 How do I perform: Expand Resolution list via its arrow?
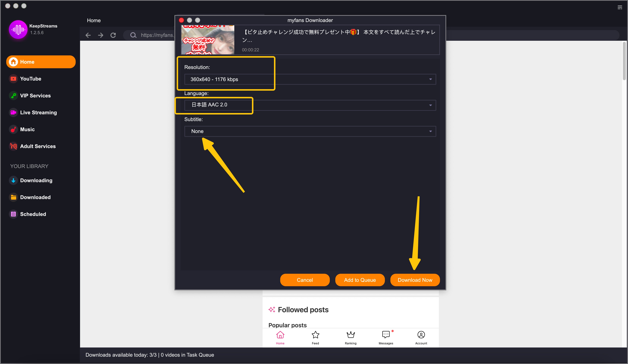pos(430,79)
